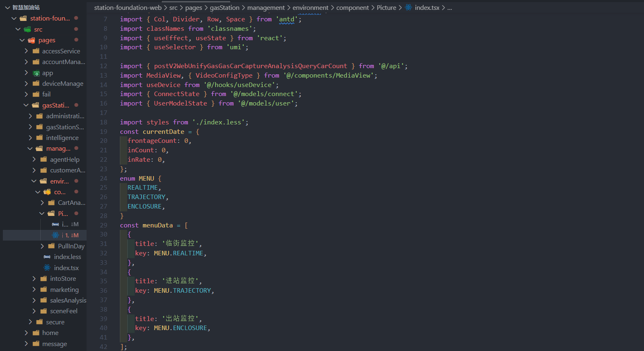Screen dimensions: 644x351
Task: Click the home folder icon
Action: tap(36, 333)
